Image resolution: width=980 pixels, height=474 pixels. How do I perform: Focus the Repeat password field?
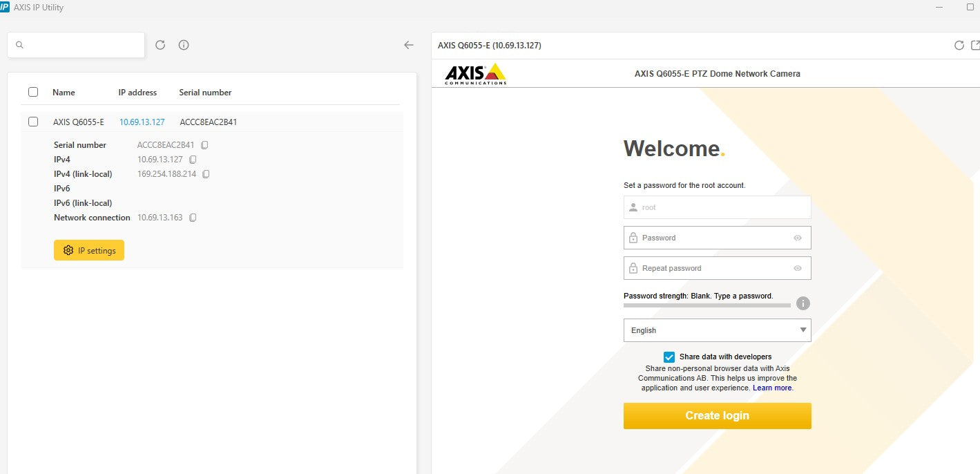click(717, 268)
